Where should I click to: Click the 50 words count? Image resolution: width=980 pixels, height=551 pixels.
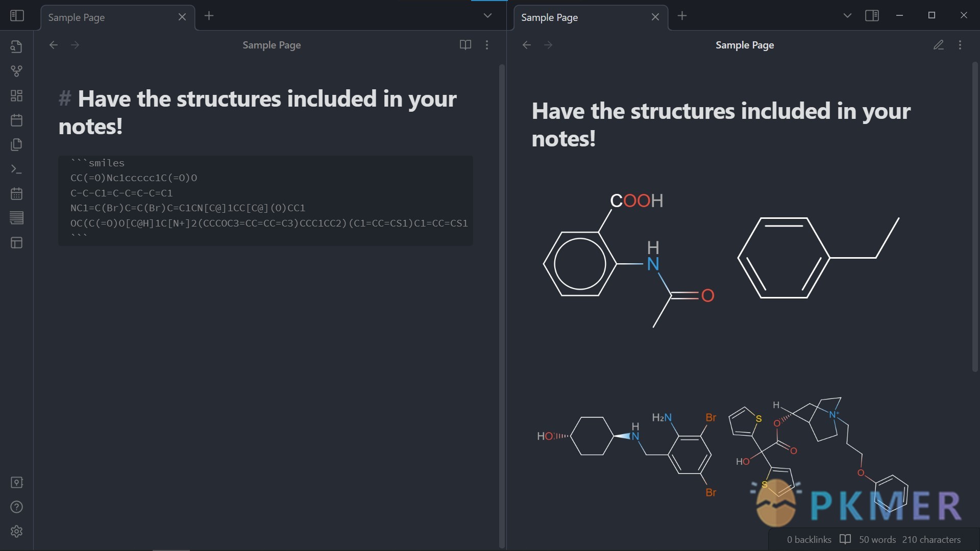tap(877, 539)
